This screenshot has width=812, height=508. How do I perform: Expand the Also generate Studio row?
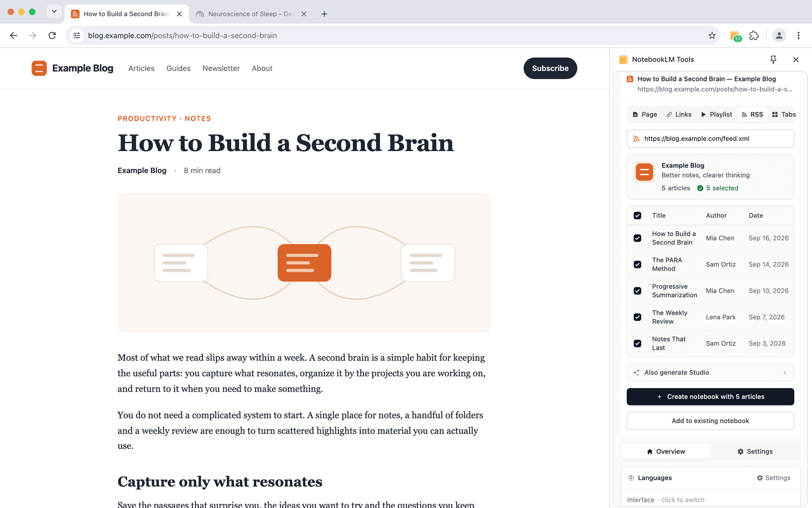coord(710,373)
